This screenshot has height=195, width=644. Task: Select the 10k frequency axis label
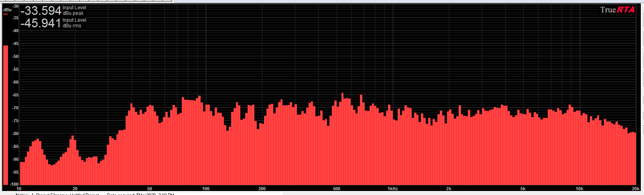[579, 189]
